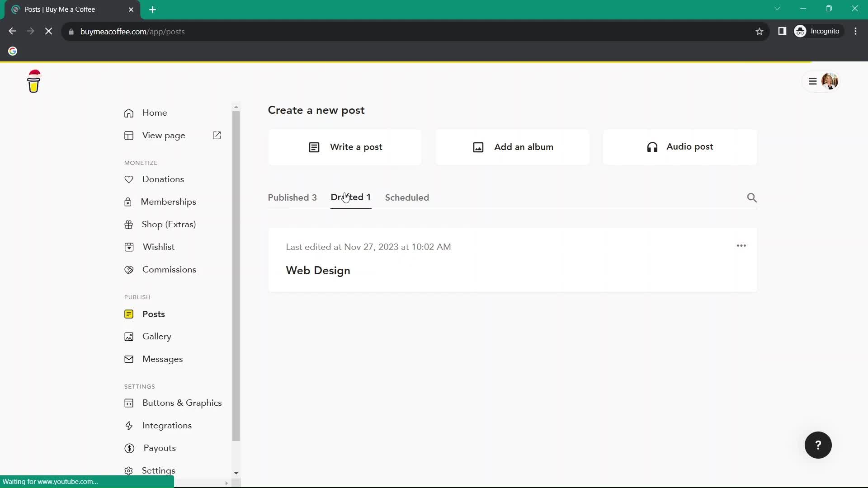Click the Write a post icon
Viewport: 868px width, 488px height.
pos(314,146)
